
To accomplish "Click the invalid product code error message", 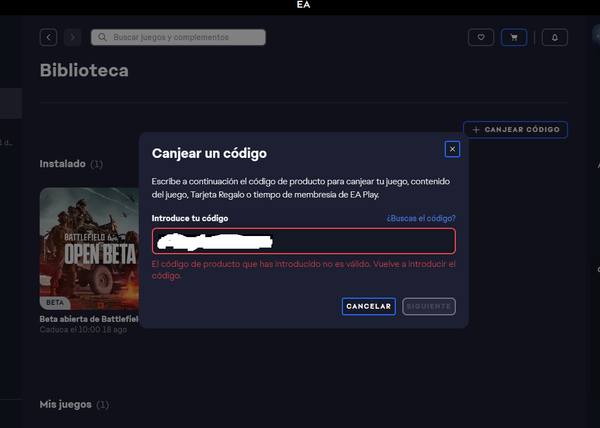I will tap(304, 270).
